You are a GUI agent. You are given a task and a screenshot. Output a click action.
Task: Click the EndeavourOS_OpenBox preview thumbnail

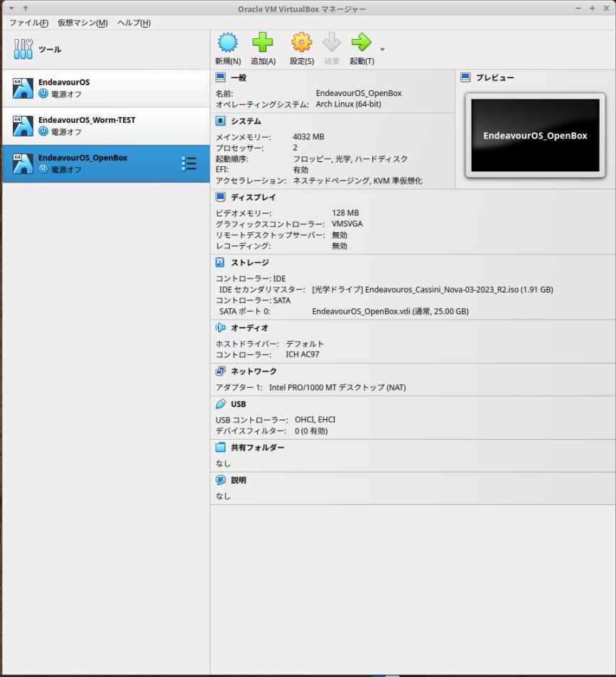point(535,136)
